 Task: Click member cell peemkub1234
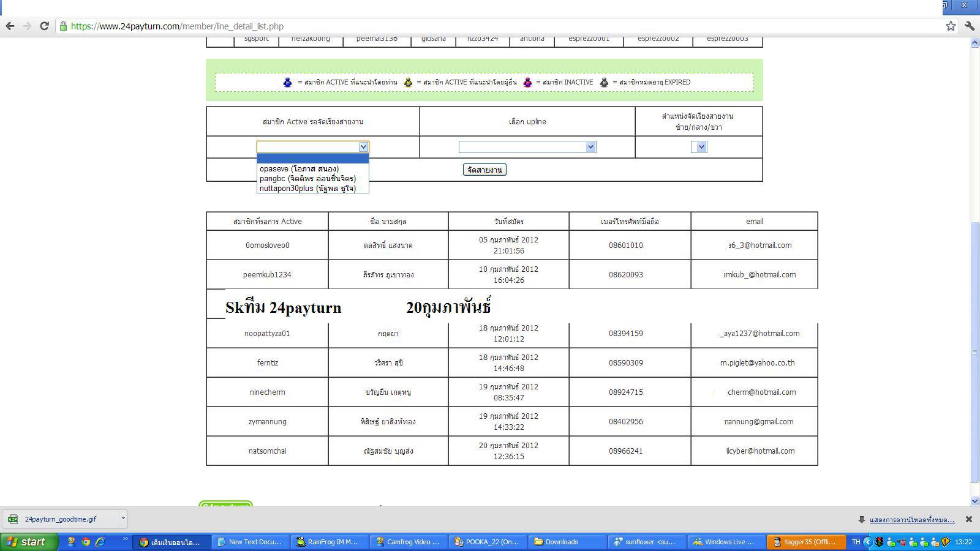(x=268, y=274)
